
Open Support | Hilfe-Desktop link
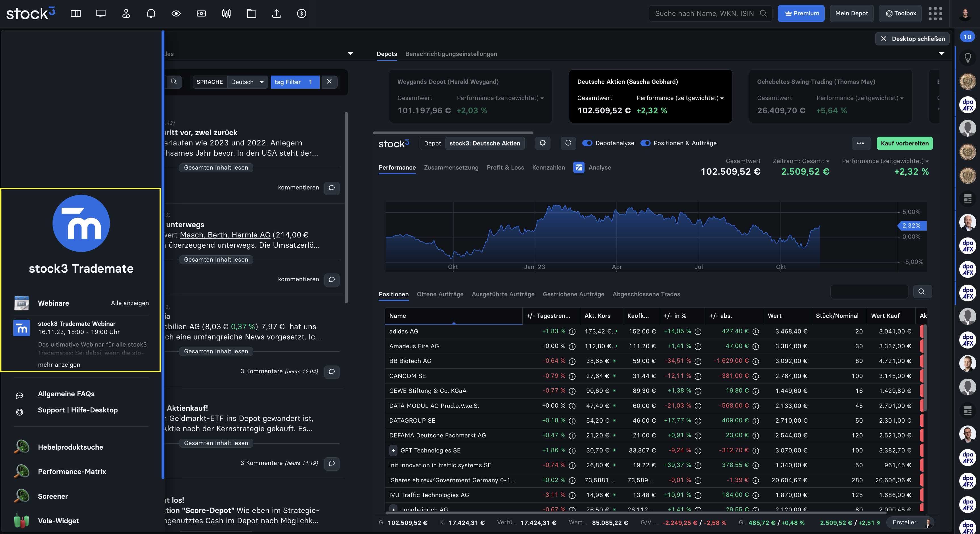pos(78,410)
